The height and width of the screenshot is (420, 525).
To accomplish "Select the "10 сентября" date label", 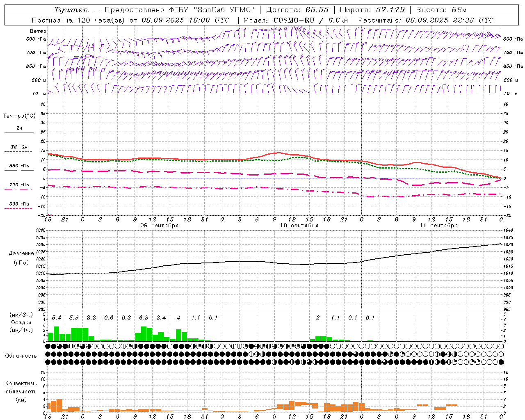I will [x=299, y=226].
